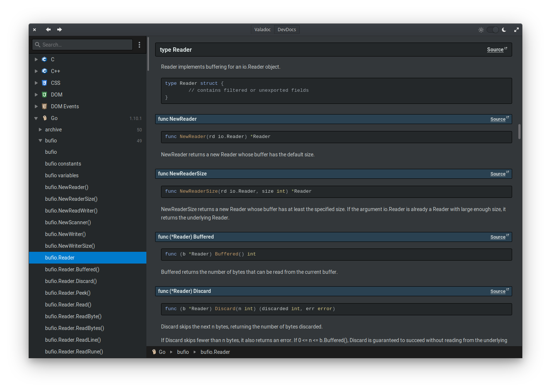
Task: Select bufio.Reader.Peek() in the sidebar
Action: 68,293
